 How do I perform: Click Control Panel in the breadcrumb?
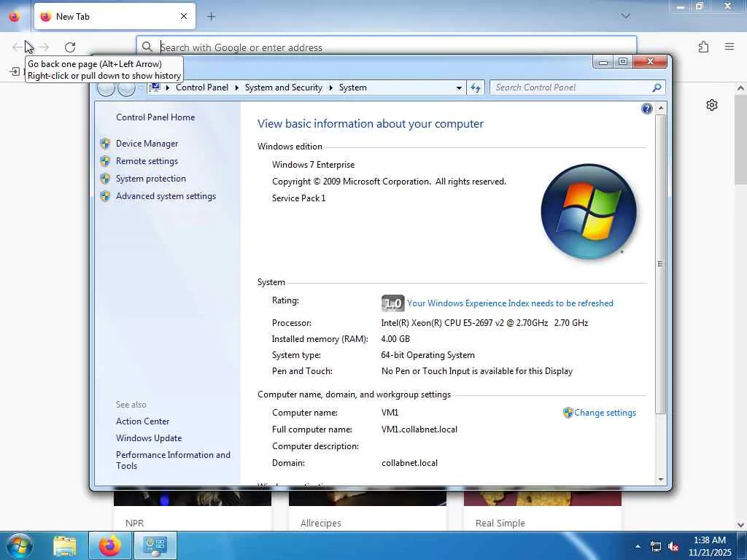pyautogui.click(x=202, y=87)
